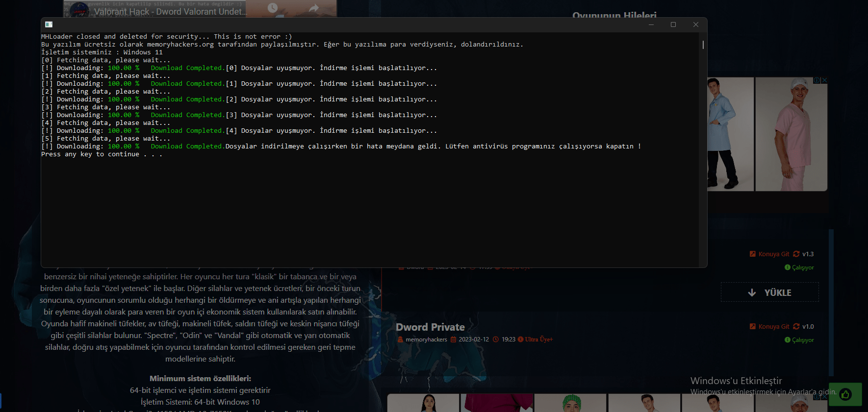Maximize the console window
This screenshot has width=868, height=412.
click(673, 24)
